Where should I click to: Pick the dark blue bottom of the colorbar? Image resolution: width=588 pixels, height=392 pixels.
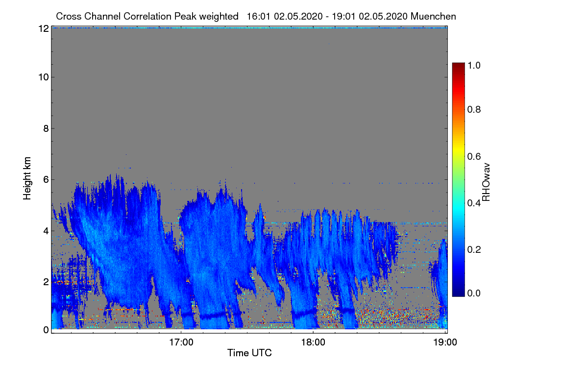click(458, 292)
